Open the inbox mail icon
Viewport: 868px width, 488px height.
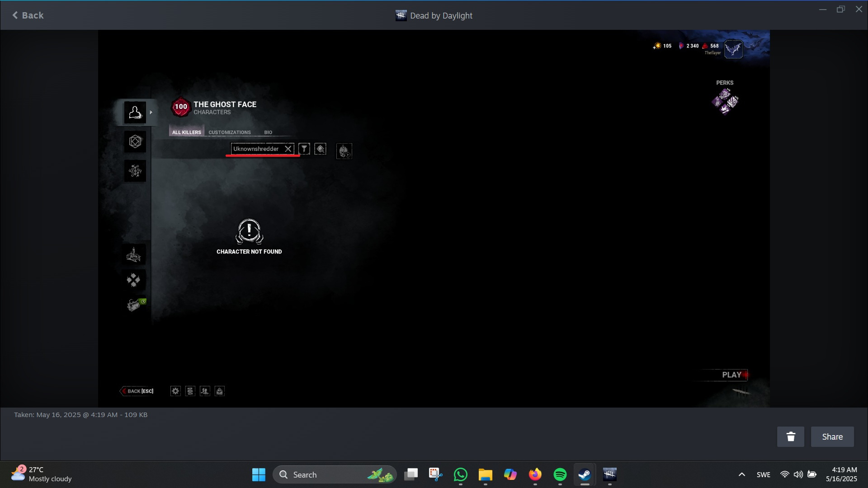220,391
